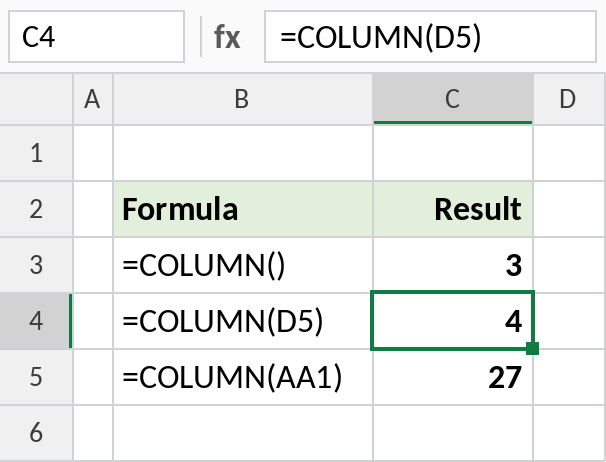The image size is (606, 462).
Task: Click the Name Box showing C4
Action: click(x=96, y=37)
